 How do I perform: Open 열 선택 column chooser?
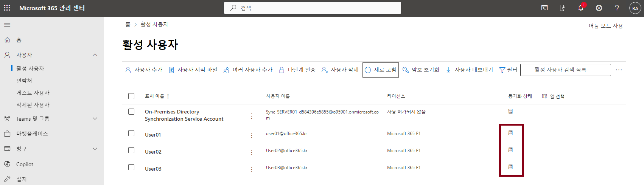point(553,96)
